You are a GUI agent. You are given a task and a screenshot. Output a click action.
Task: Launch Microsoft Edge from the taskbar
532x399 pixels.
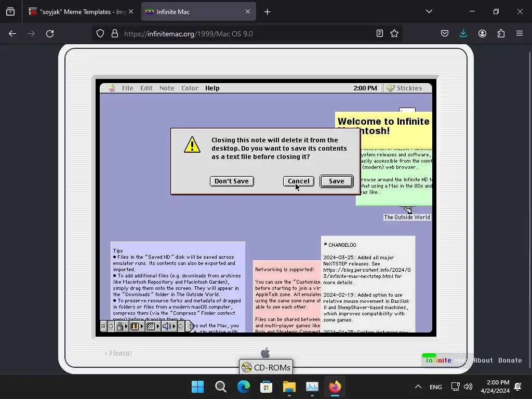point(243,387)
